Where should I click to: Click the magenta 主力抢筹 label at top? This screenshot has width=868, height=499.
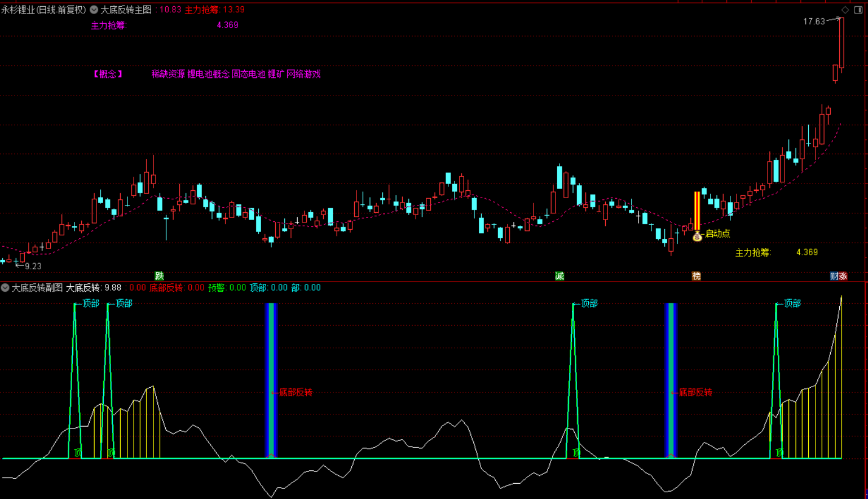coord(109,25)
